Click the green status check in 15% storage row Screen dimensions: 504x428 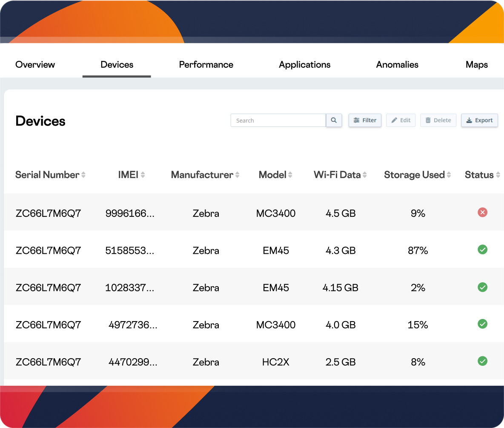482,324
